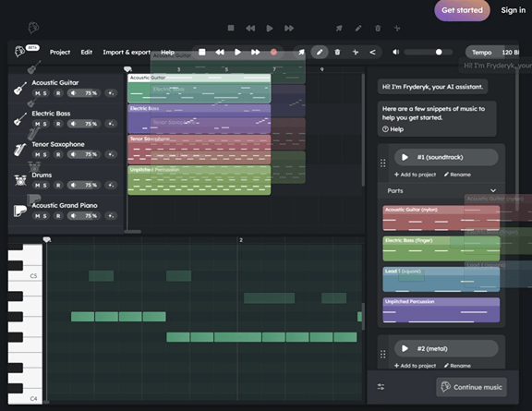
Task: Click the Acoustic Guitar instrument icon
Action: [x=20, y=89]
